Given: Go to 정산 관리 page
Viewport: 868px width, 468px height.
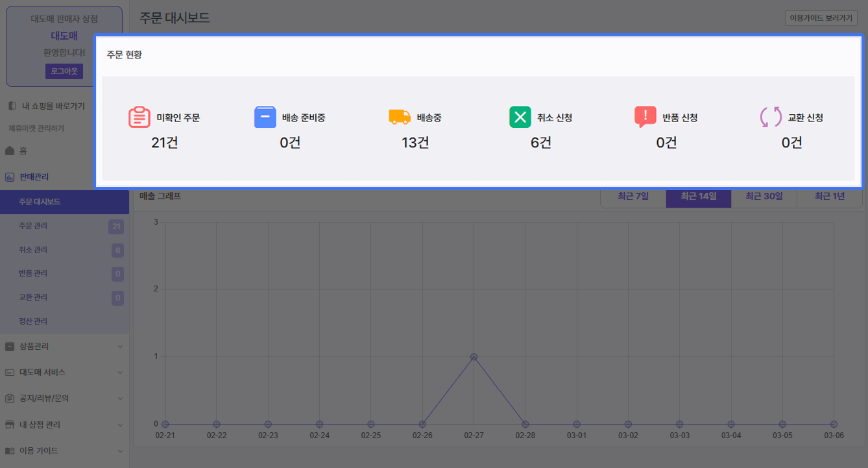Looking at the screenshot, I should [34, 321].
